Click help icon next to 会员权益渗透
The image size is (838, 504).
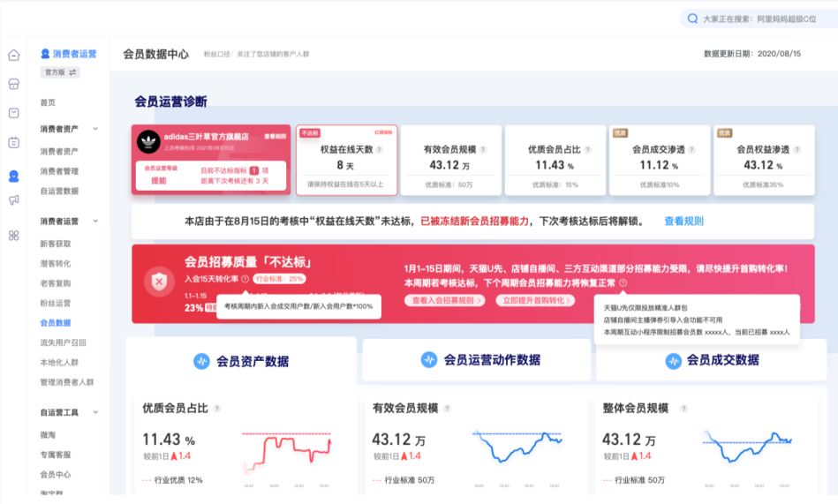[x=796, y=150]
